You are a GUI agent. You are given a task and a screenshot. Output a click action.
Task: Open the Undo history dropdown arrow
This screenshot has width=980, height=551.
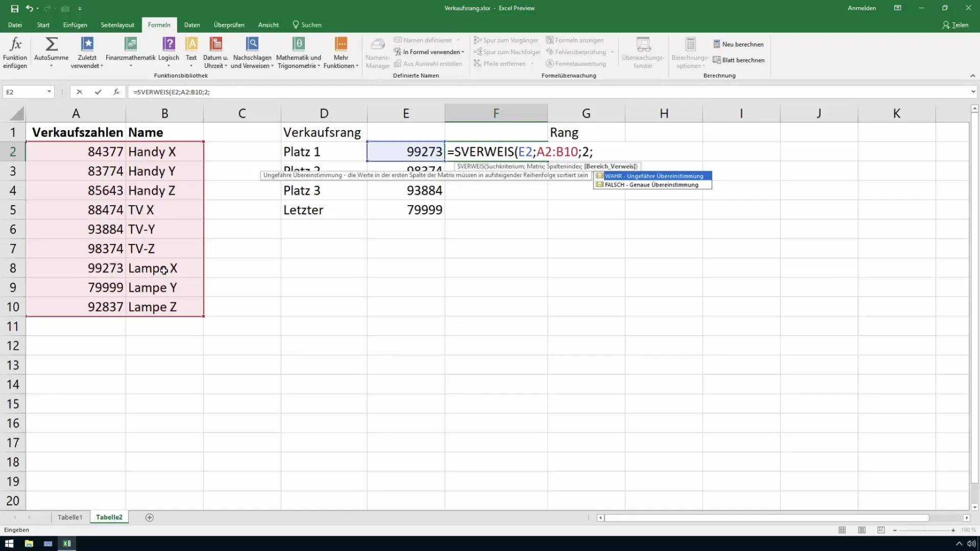click(38, 9)
